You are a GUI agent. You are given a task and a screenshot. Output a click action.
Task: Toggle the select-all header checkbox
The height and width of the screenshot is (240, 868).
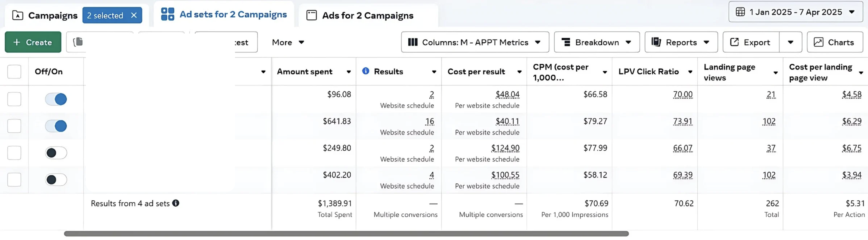14,71
